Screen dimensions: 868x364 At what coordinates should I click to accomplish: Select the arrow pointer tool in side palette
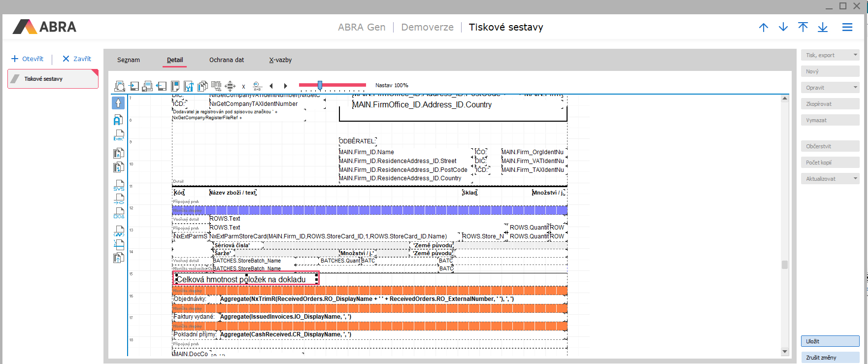(118, 103)
